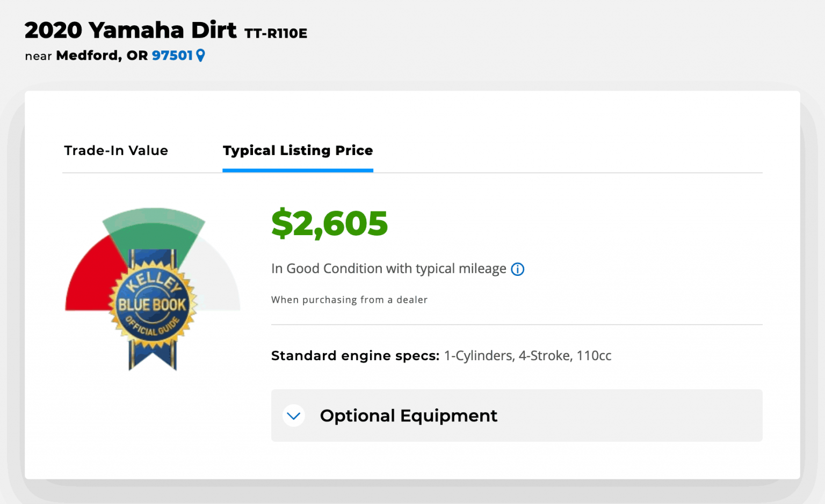825x504 pixels.
Task: Open the tooltip next to Good Condition text
Action: (517, 269)
